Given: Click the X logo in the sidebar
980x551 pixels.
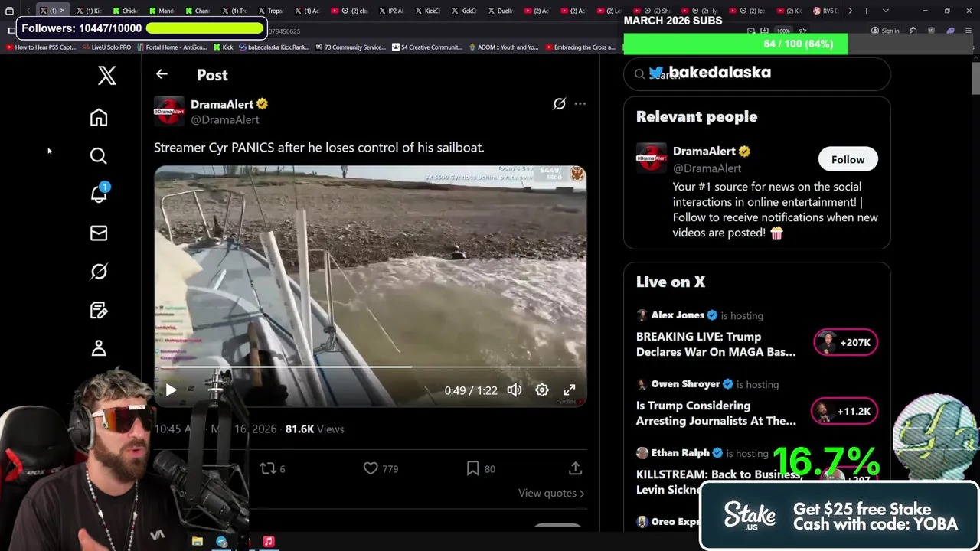Looking at the screenshot, I should pos(106,75).
